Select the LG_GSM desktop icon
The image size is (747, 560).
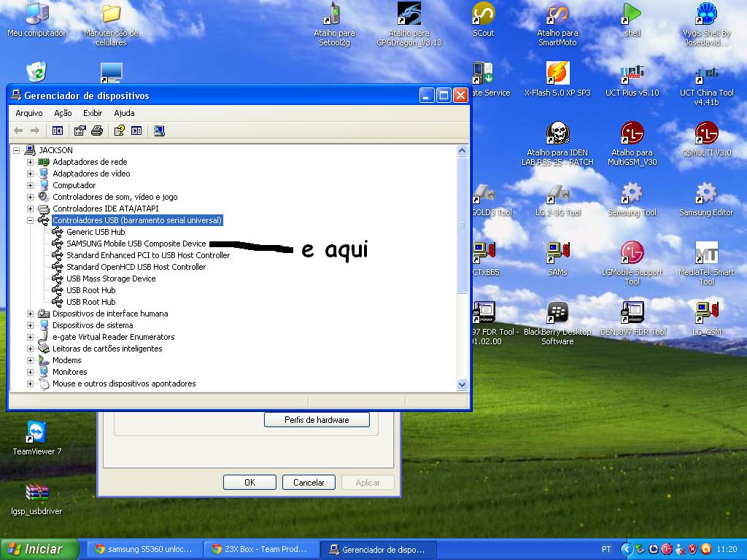(x=706, y=319)
